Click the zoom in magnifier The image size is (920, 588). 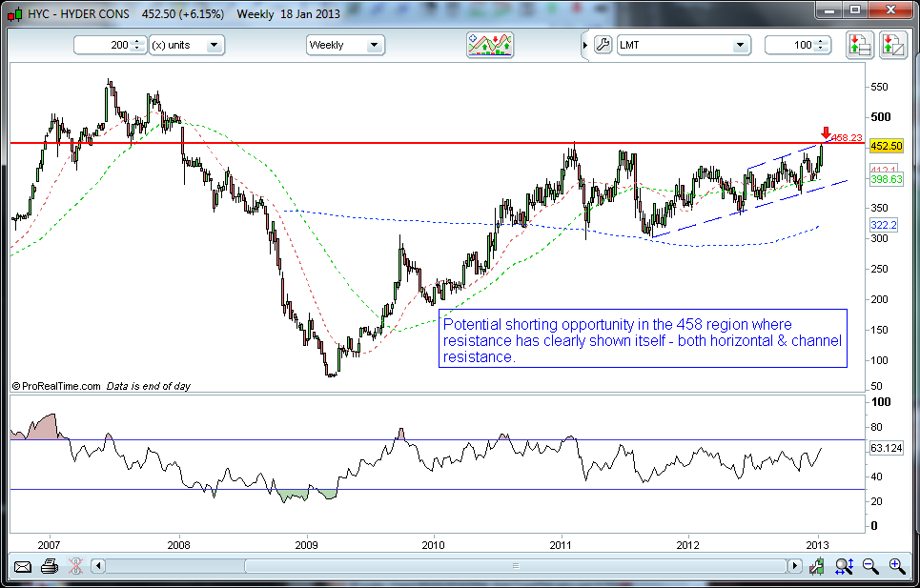(x=897, y=566)
